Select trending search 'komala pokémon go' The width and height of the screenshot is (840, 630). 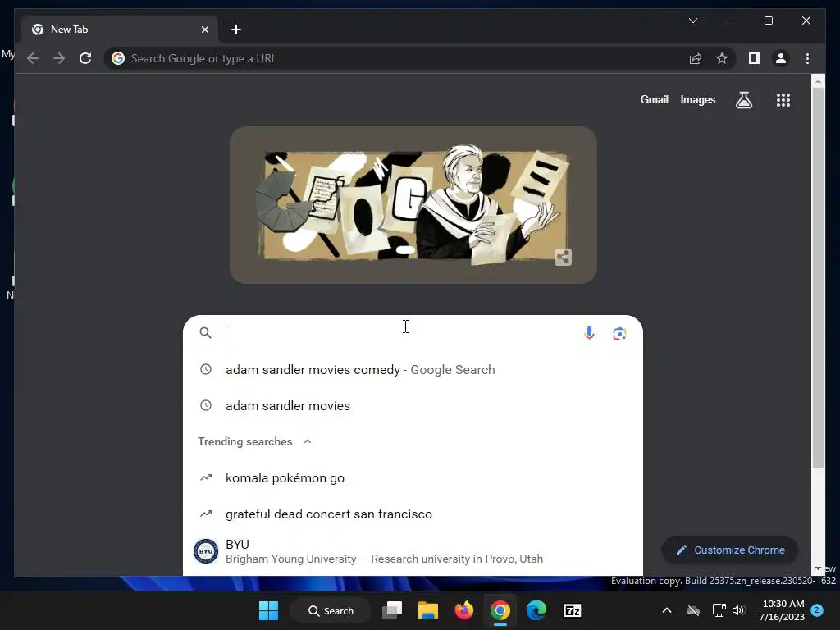pyautogui.click(x=413, y=478)
